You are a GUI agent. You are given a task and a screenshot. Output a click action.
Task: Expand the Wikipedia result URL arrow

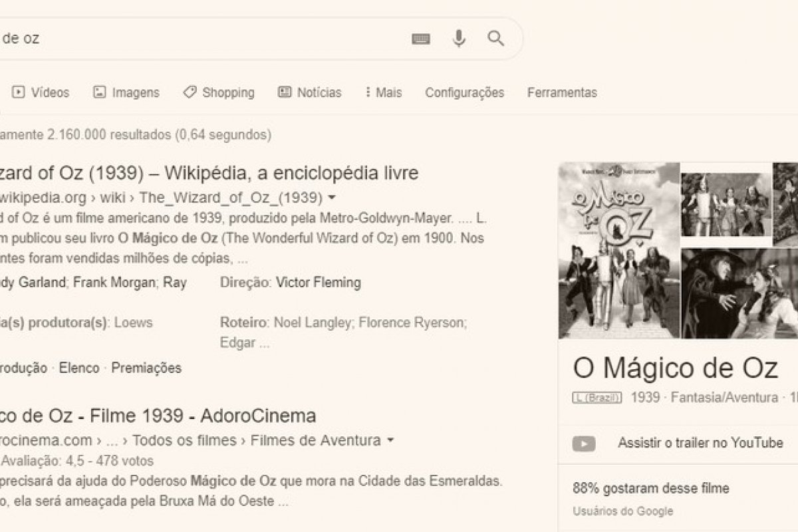332,197
